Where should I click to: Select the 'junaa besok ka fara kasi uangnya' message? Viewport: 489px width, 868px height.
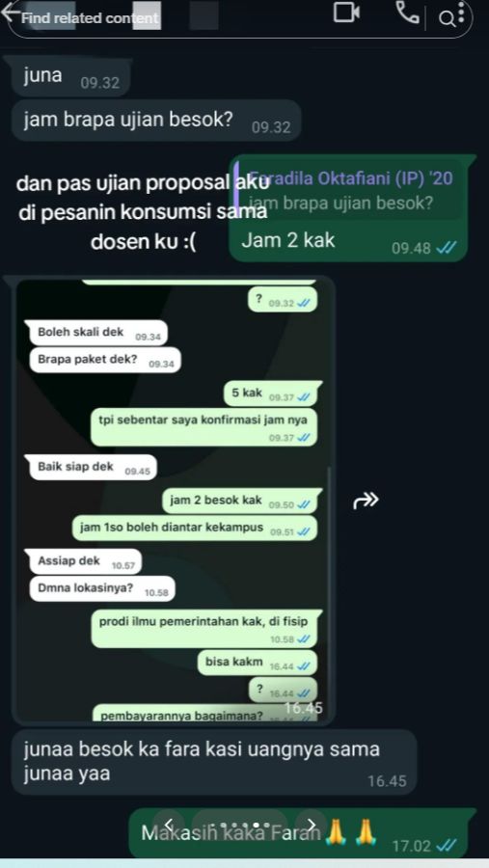[x=214, y=762]
